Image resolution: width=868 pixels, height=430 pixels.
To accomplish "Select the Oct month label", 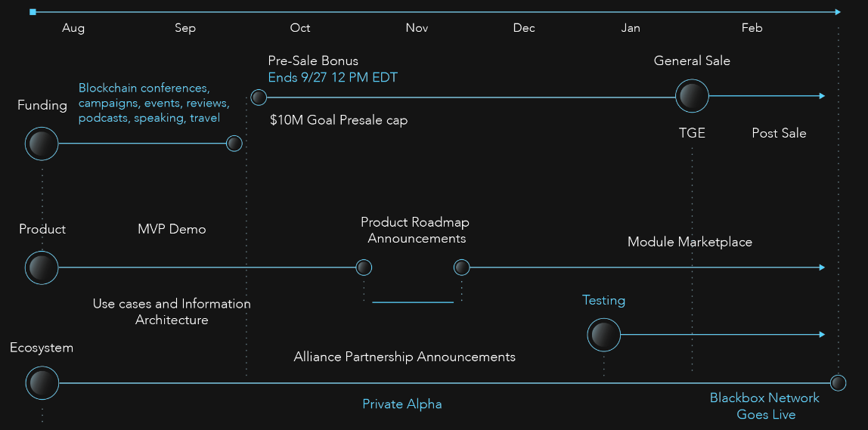I will [x=300, y=28].
